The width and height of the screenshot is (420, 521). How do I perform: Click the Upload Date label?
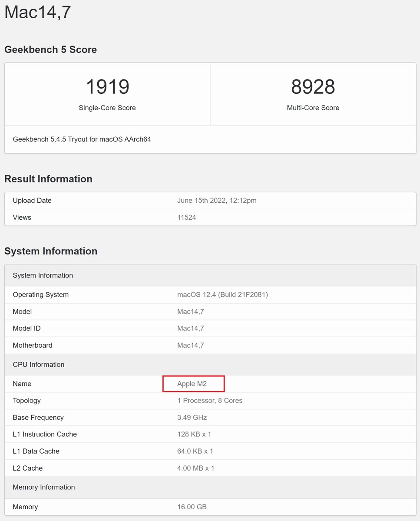(x=32, y=201)
